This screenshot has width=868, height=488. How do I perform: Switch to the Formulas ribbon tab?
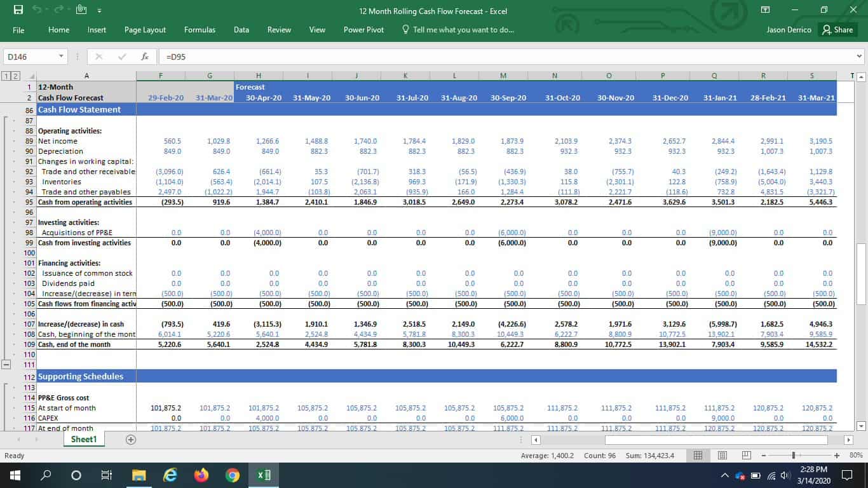pyautogui.click(x=200, y=29)
